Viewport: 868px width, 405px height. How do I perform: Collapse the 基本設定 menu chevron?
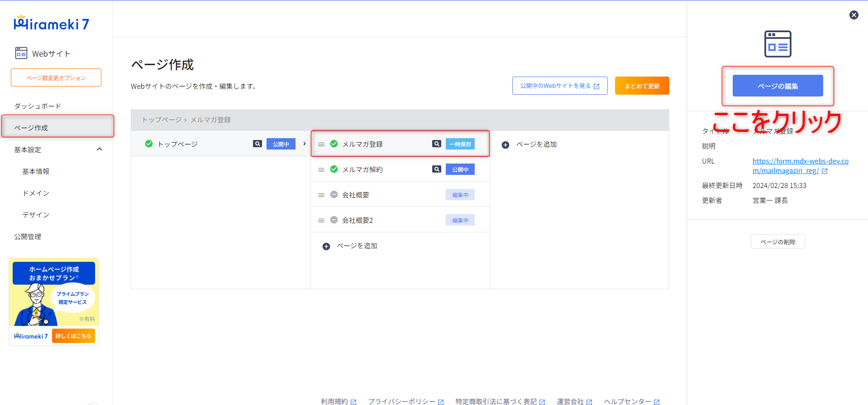click(100, 149)
